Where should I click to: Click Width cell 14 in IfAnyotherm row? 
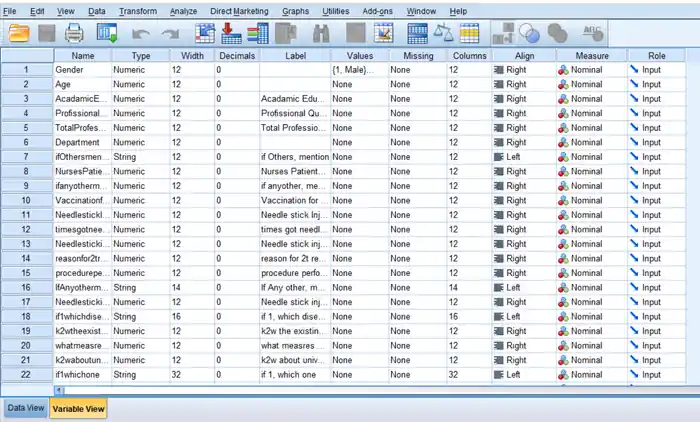(192, 288)
